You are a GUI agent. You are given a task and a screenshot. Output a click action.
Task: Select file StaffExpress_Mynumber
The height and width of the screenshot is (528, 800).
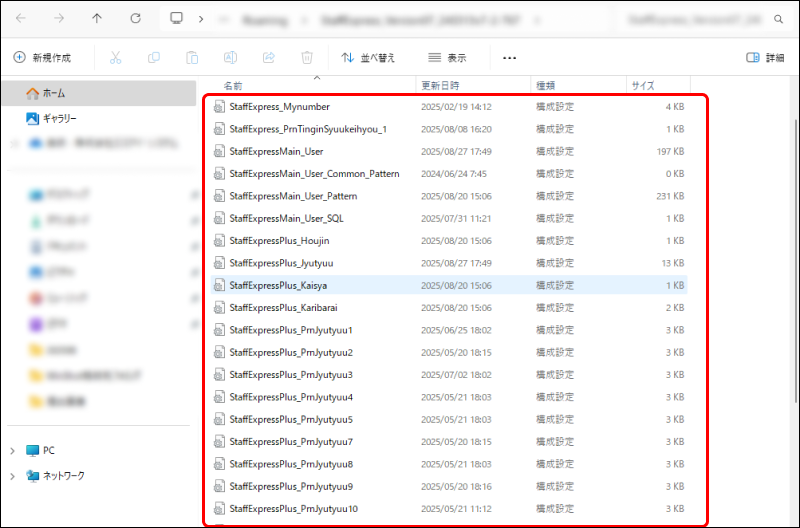[x=280, y=107]
